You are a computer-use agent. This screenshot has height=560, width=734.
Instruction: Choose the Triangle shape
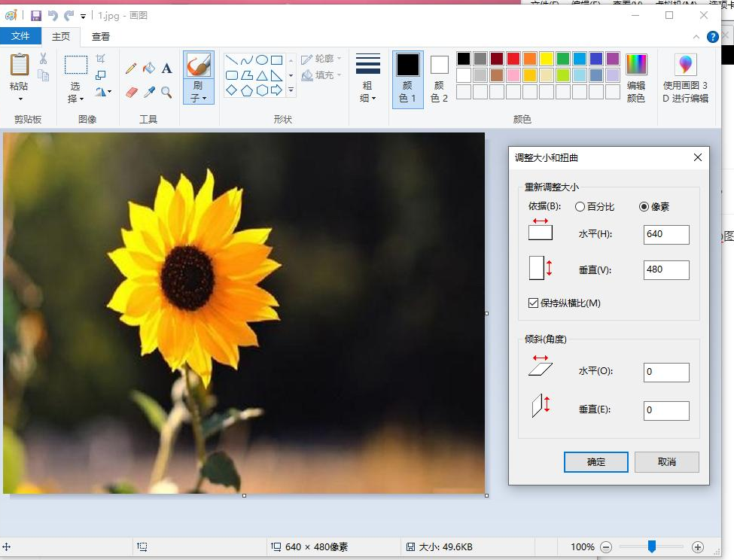(x=262, y=75)
